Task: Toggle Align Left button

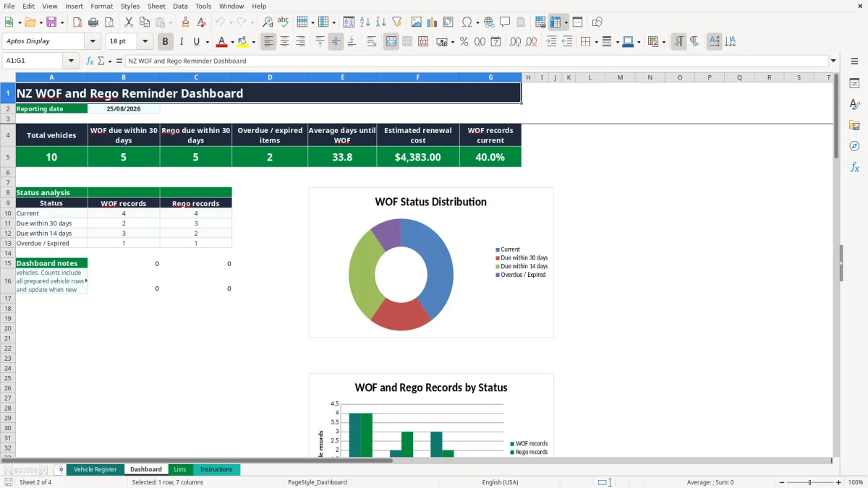Action: (268, 42)
